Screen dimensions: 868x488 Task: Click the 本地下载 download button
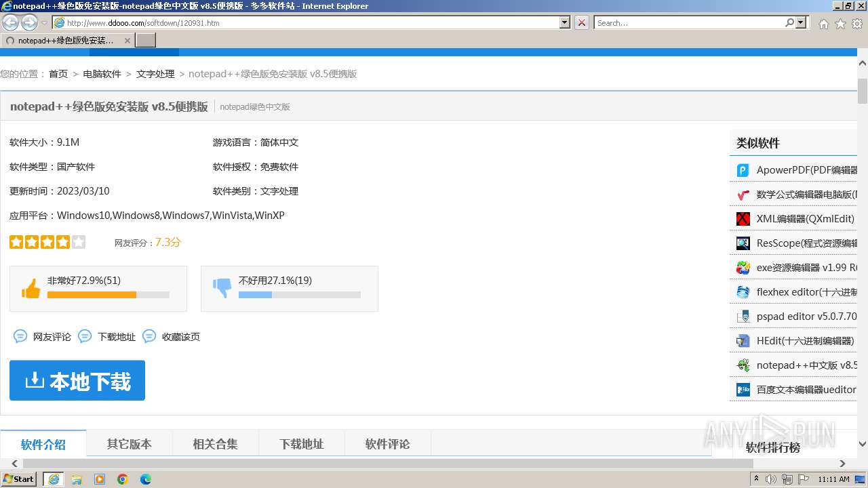tap(77, 380)
